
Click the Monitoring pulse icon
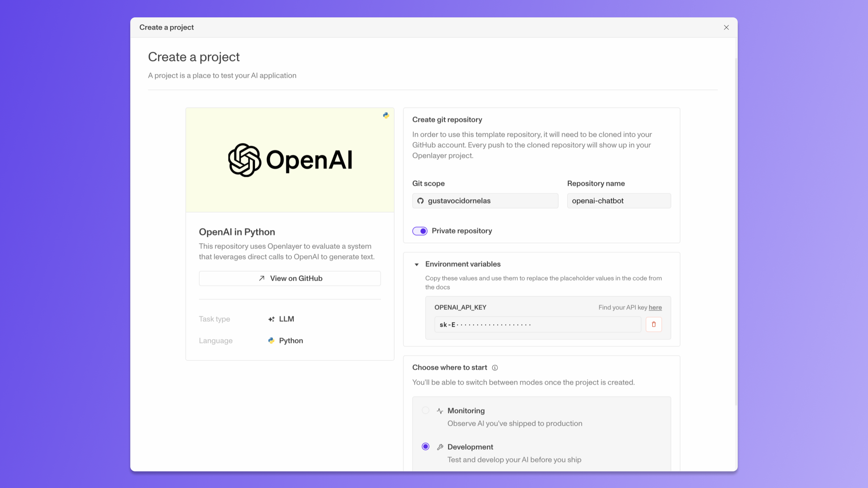[440, 411]
